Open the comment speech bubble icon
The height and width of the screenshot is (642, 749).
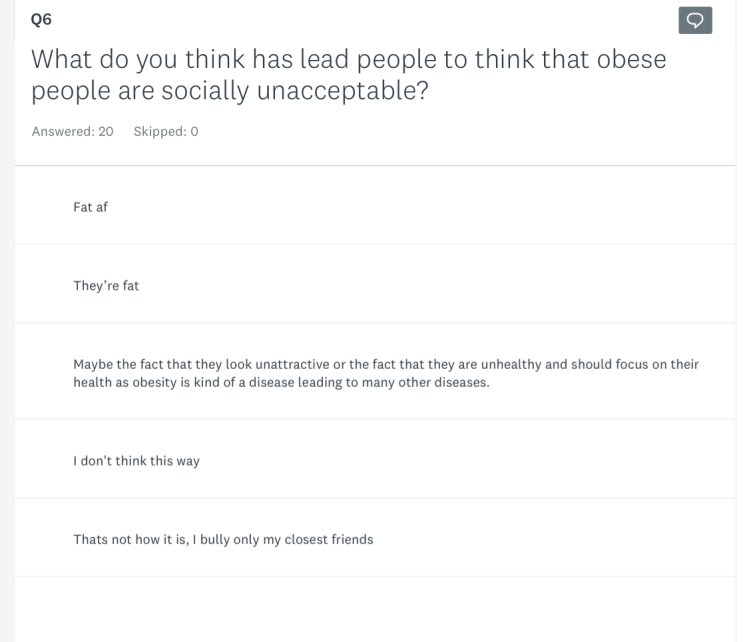695,19
